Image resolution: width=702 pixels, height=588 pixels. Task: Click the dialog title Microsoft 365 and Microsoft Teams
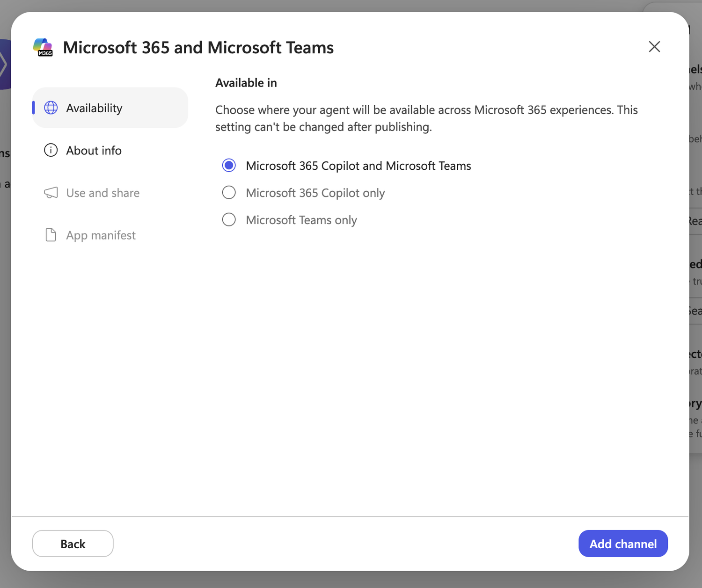click(198, 48)
